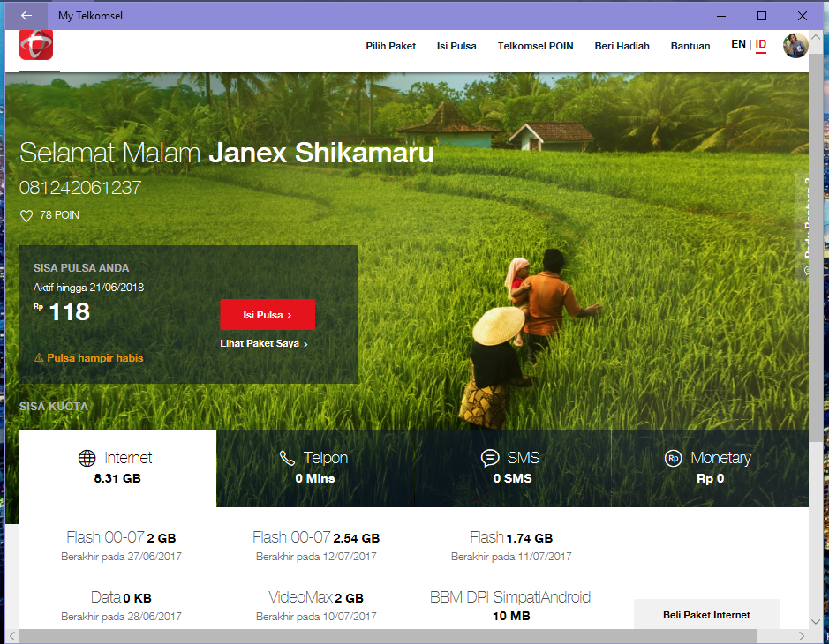
Task: Click the warning triangle near Pulsa hampir habis
Action: pos(39,357)
